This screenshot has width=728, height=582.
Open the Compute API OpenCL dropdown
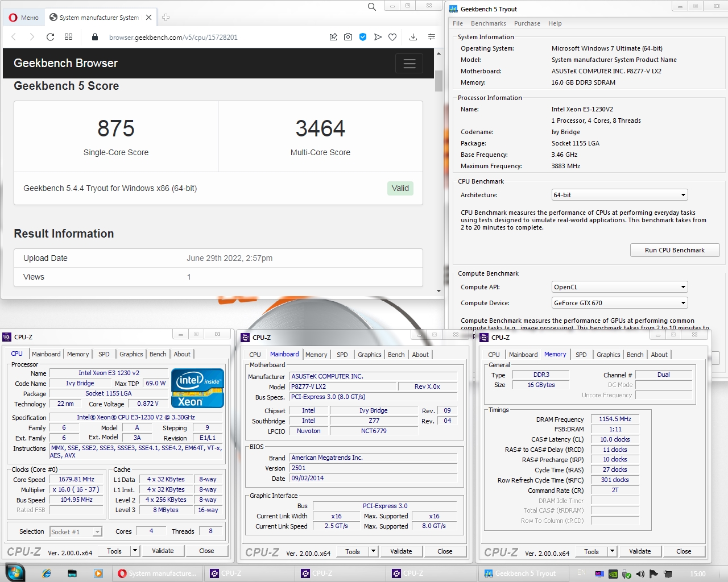point(619,287)
